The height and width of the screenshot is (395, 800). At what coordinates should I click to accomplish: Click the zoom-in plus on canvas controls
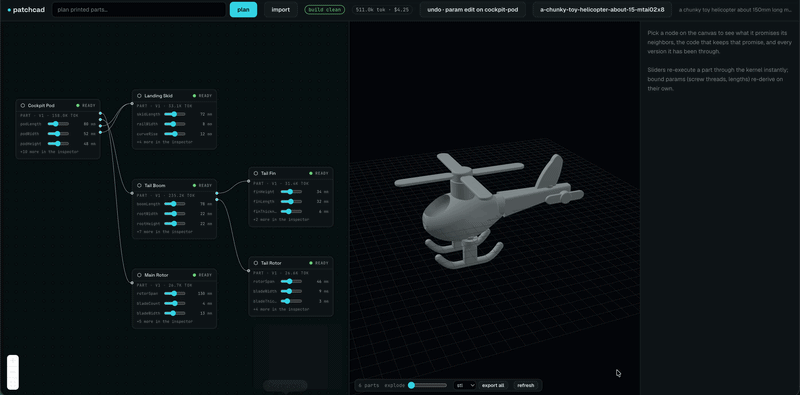point(13,360)
